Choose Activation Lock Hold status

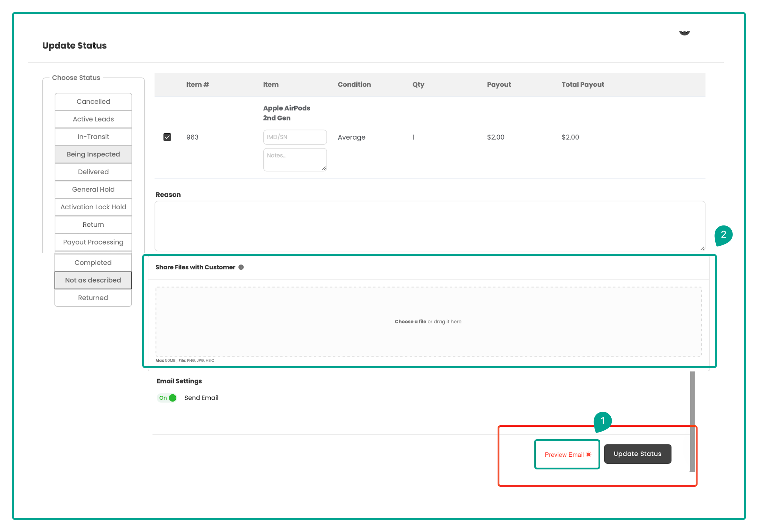pos(93,207)
